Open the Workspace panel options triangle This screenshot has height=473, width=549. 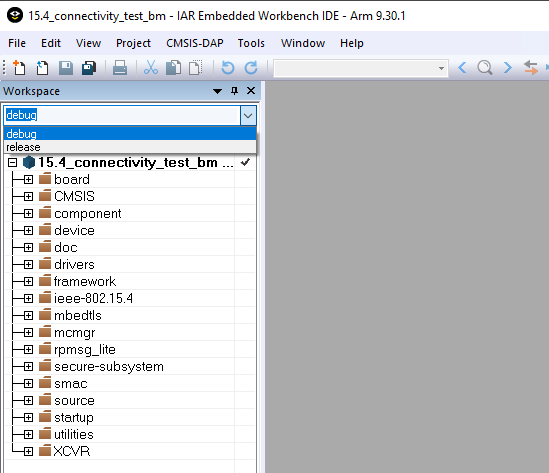(217, 91)
